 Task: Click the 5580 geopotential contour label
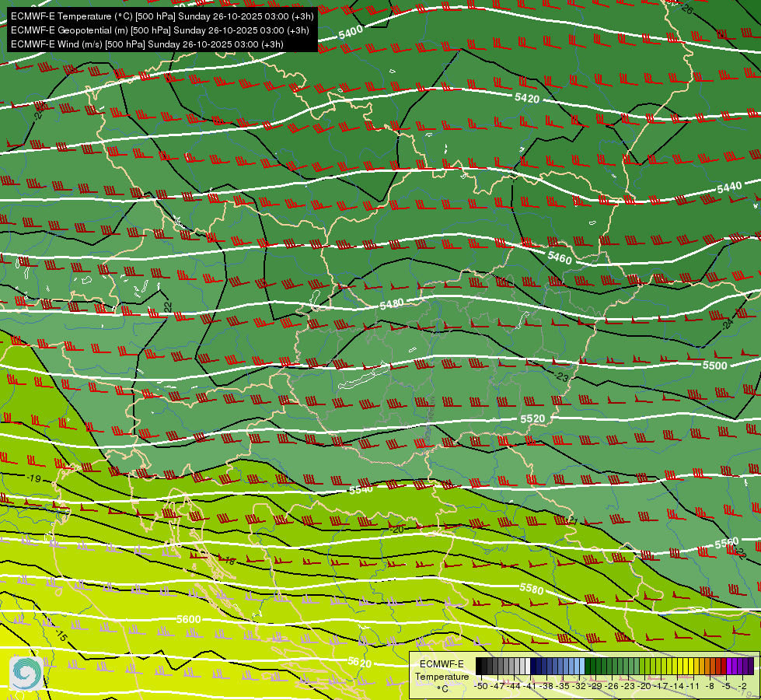point(532,590)
